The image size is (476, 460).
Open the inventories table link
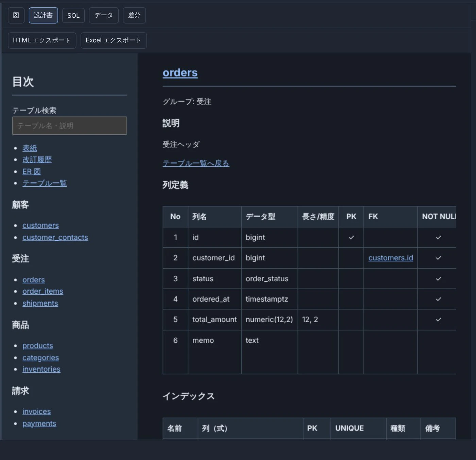41,369
